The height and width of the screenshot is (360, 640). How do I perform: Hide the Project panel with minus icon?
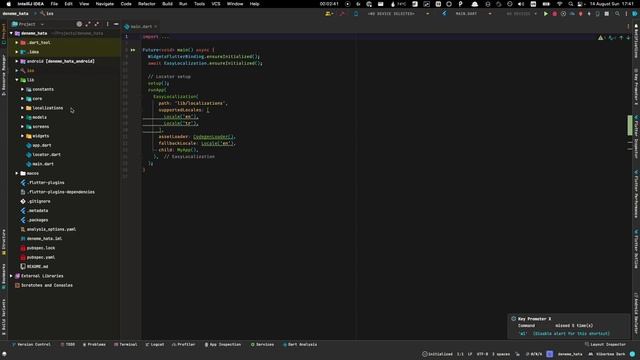pos(116,24)
